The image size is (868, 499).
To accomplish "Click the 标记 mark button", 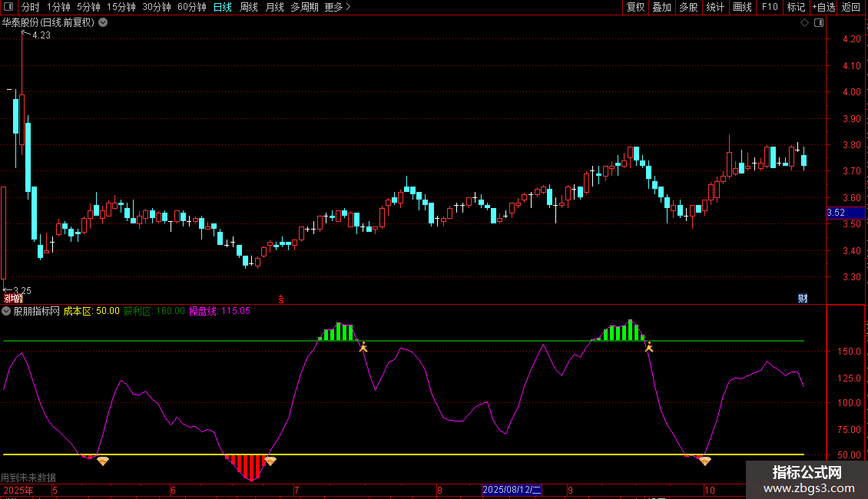I will point(796,7).
